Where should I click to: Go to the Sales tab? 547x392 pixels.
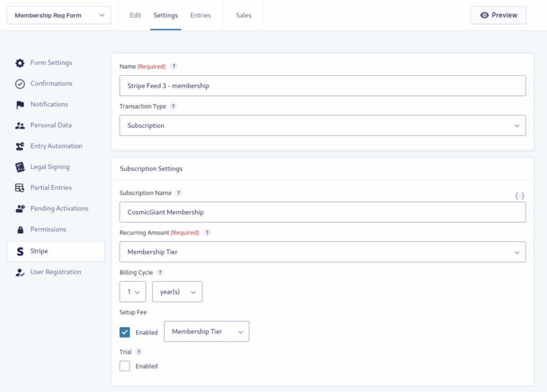point(244,15)
